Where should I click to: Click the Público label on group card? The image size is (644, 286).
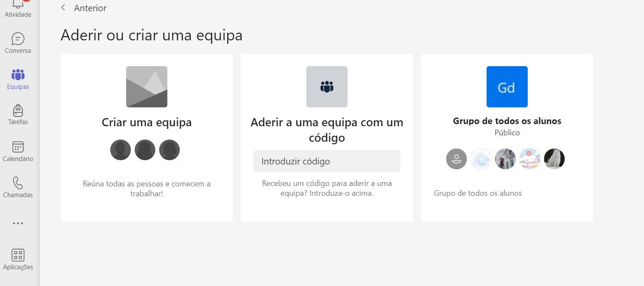point(507,133)
